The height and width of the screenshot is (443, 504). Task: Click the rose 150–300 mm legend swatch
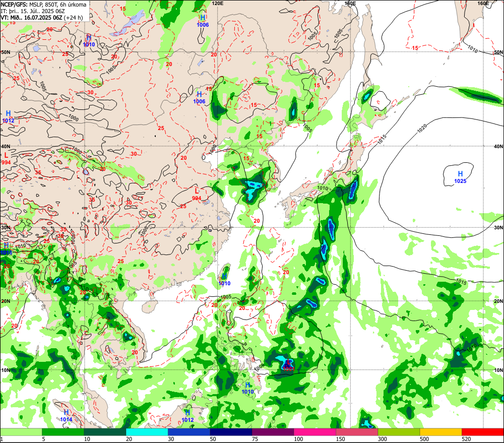357,432
